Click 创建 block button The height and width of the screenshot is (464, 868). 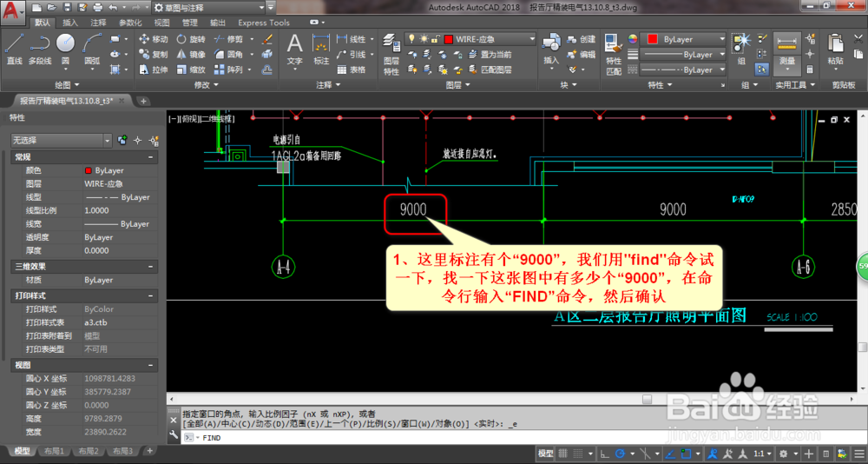click(582, 39)
